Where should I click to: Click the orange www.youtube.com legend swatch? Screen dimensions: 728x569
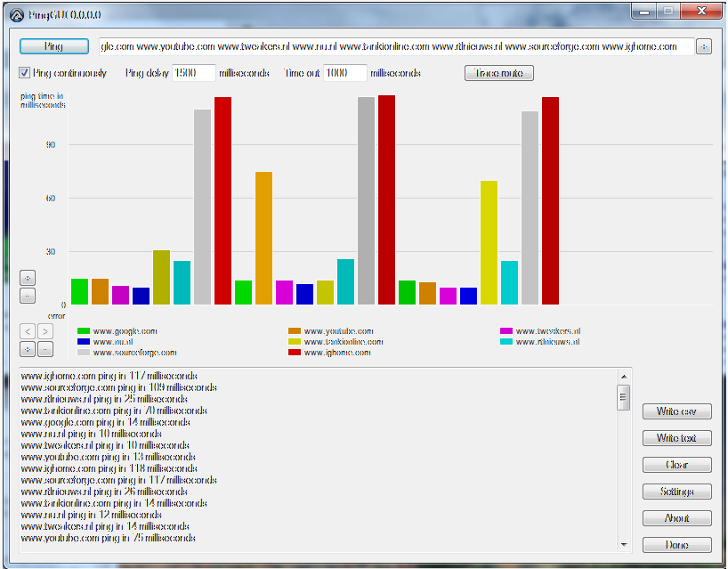pyautogui.click(x=295, y=331)
